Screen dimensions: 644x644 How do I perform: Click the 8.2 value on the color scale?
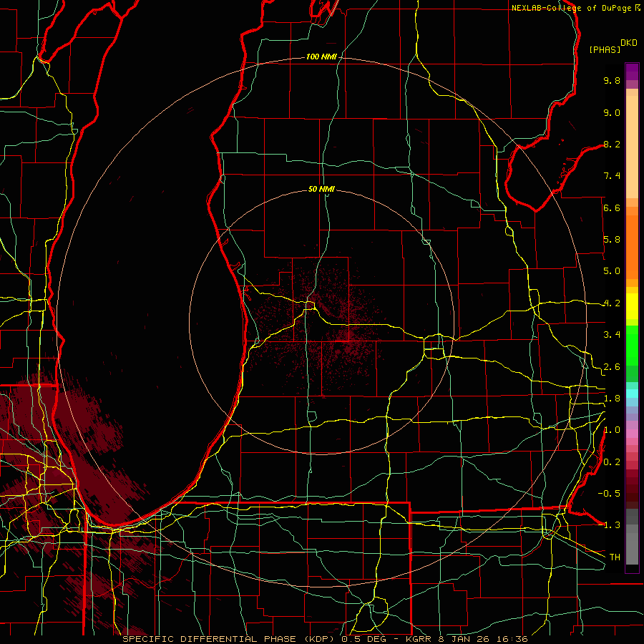(x=612, y=144)
